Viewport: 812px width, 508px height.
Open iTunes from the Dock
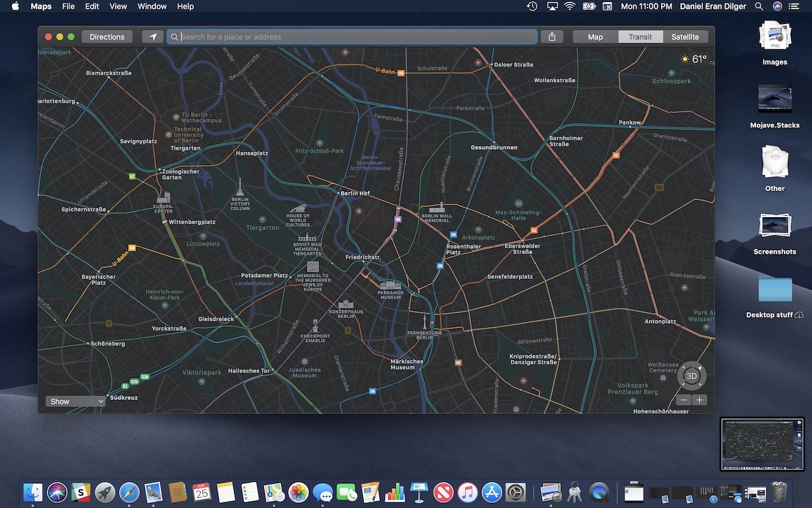tap(468, 492)
